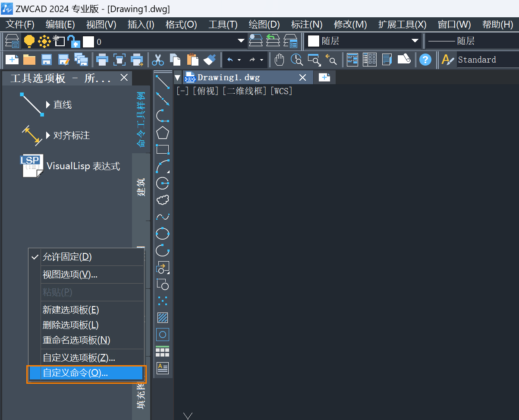This screenshot has width=519, height=420.
Task: Open the color control 随层 dropdown
Action: pyautogui.click(x=415, y=41)
